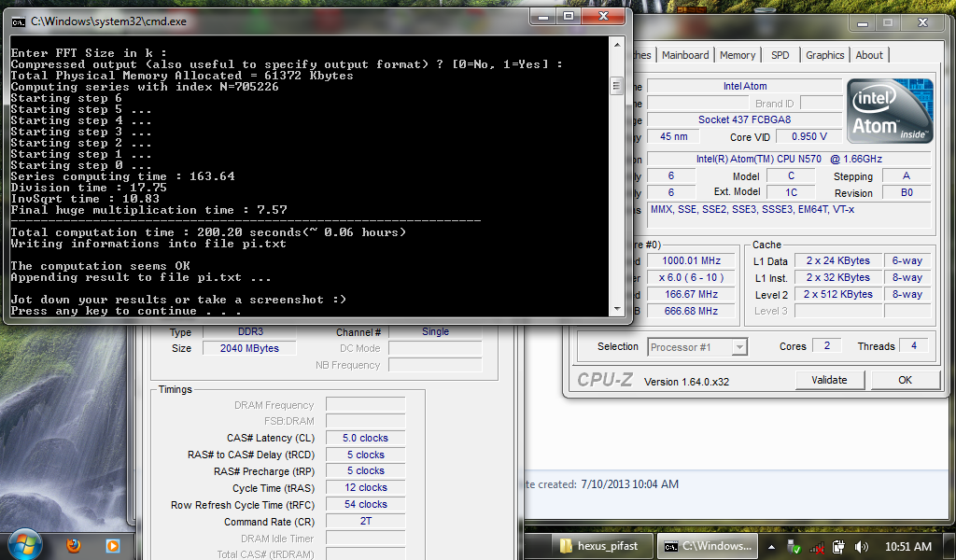Image resolution: width=956 pixels, height=560 pixels.
Task: Open the volume speaker tray icon
Action: point(862,547)
